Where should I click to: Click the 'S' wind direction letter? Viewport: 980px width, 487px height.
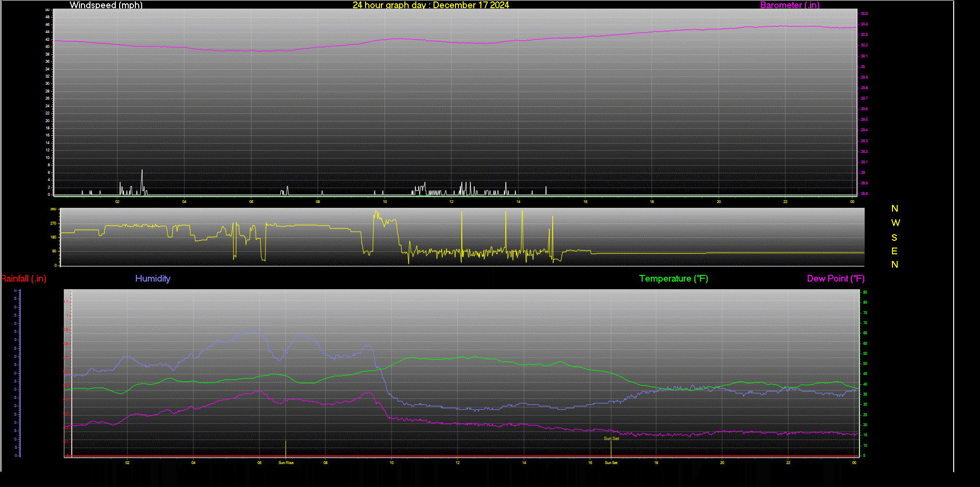coord(894,238)
